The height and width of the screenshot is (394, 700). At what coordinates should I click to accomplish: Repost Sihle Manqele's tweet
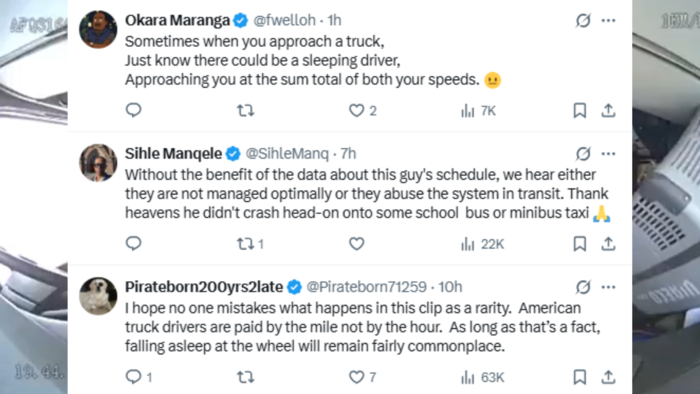click(250, 244)
